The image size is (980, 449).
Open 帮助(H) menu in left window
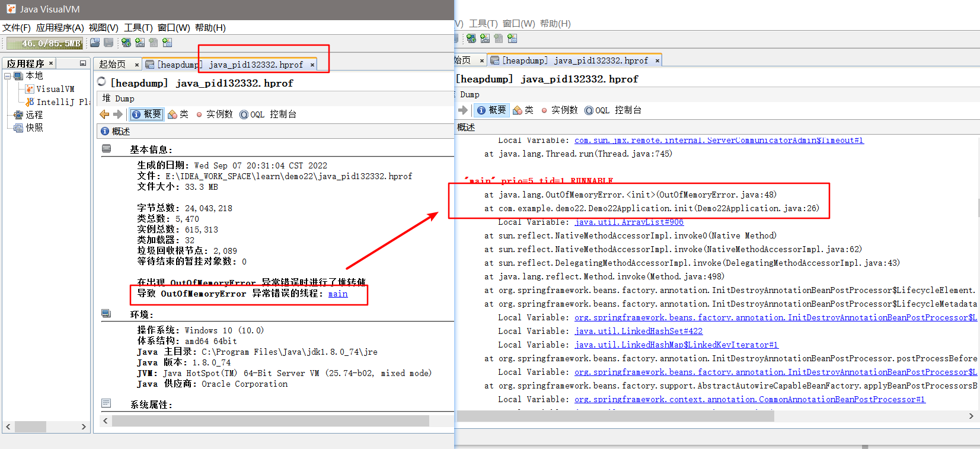pos(210,28)
